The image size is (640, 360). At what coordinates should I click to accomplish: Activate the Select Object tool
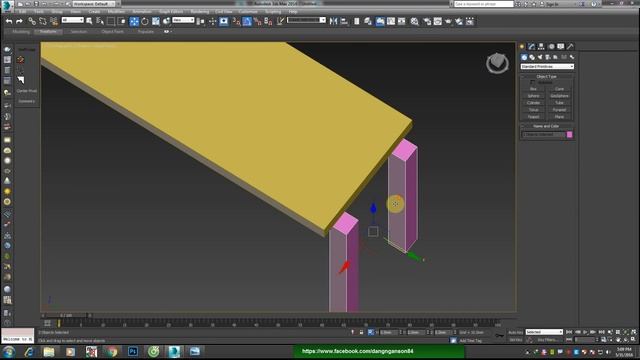pyautogui.click(x=89, y=21)
